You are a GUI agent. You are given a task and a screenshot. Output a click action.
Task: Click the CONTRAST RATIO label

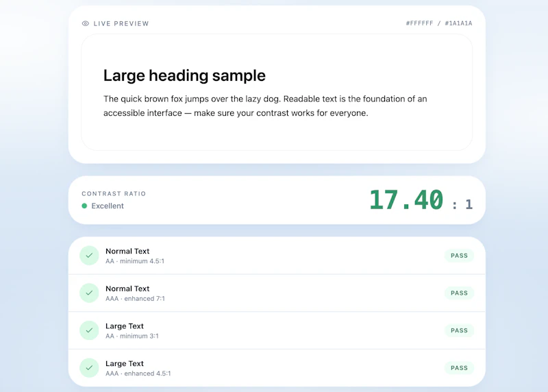114,194
